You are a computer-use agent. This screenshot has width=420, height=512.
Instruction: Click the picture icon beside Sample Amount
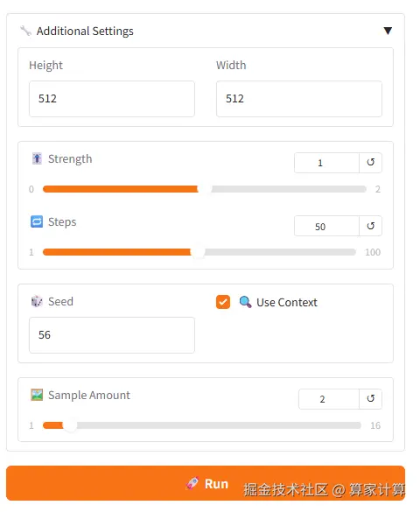(37, 395)
